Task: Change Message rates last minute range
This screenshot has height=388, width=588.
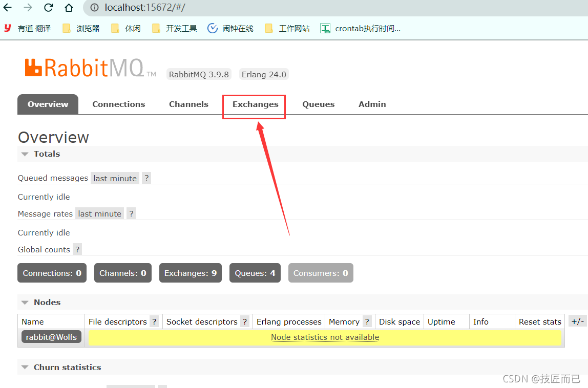Action: [99, 213]
